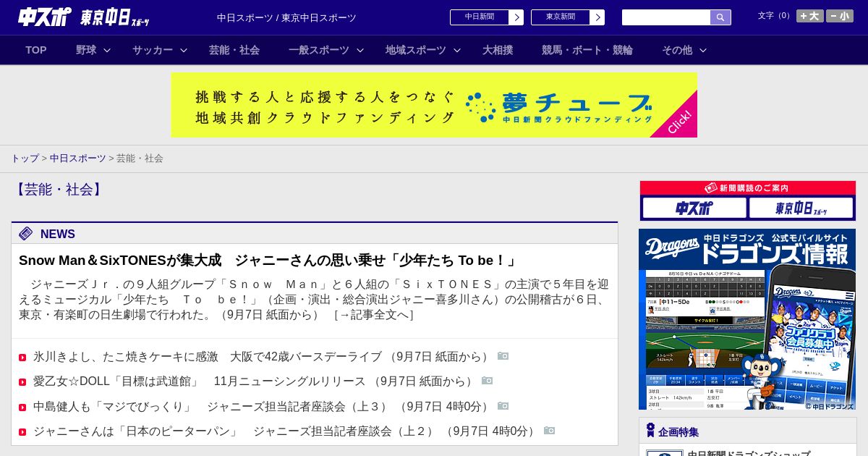Screen dimensions: 868x456
Task: Open 芸能・社会 navigation item
Action: tap(234, 50)
